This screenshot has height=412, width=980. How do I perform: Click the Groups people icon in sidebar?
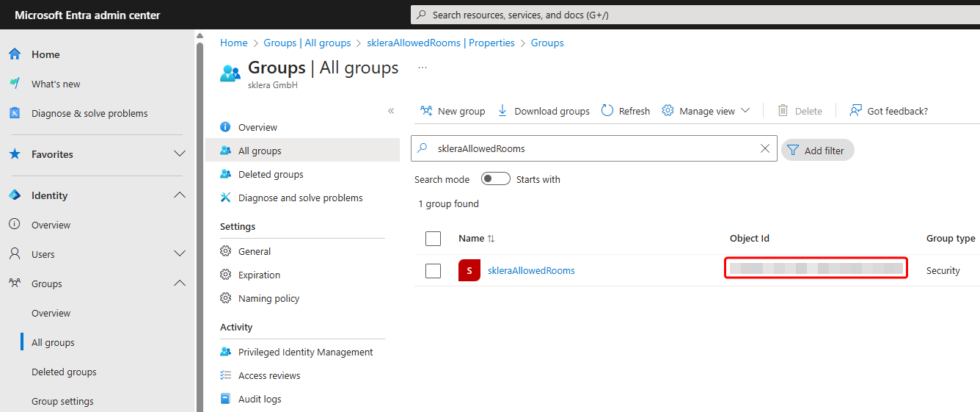[15, 283]
